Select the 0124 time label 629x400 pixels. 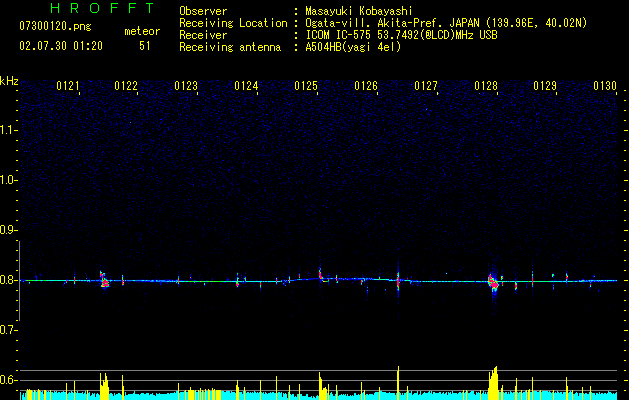[246, 85]
